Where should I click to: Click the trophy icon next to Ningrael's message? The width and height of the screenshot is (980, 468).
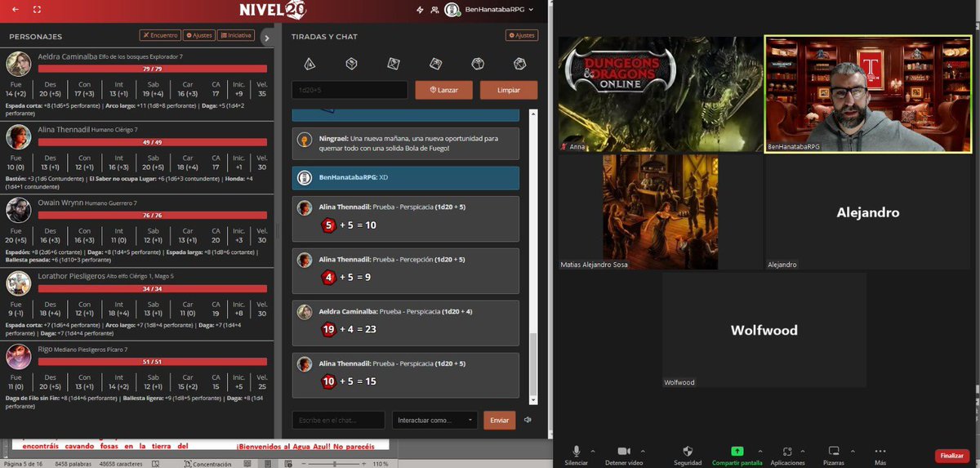coord(305,140)
